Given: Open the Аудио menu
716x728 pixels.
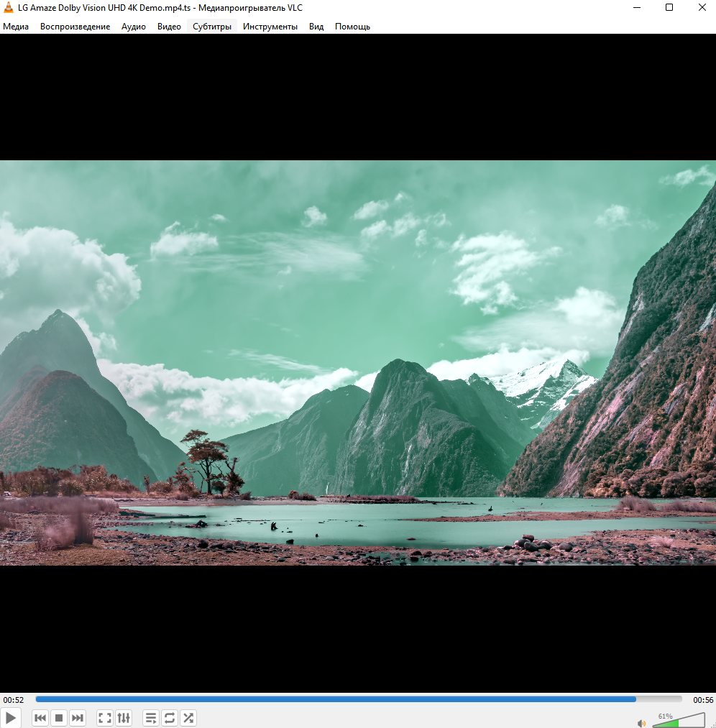Looking at the screenshot, I should [x=134, y=27].
